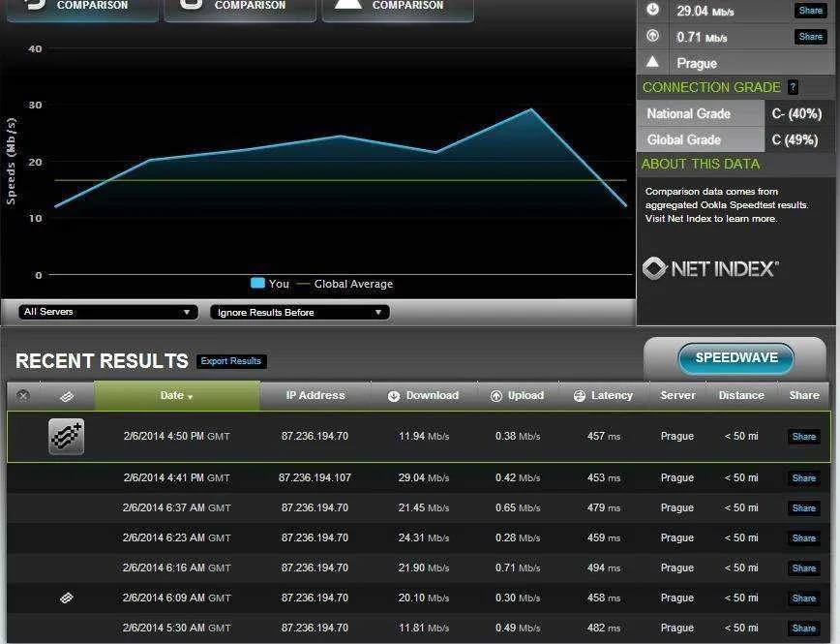Click the 11.94 Mb/s download value
This screenshot has width=840, height=644.
point(424,437)
